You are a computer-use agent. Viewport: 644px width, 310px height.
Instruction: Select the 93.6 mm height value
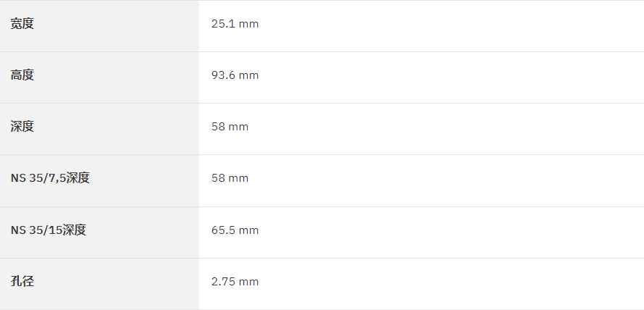(x=235, y=75)
